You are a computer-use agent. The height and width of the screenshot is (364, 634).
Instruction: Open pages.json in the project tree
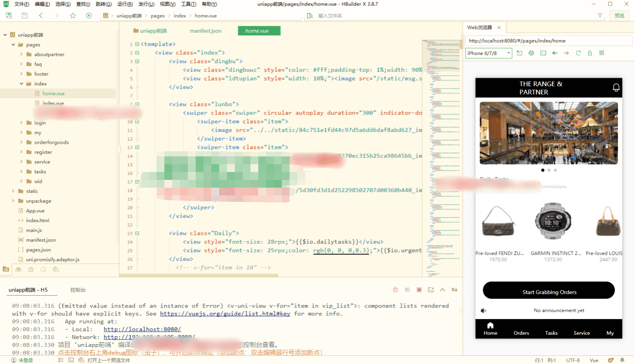coord(38,250)
